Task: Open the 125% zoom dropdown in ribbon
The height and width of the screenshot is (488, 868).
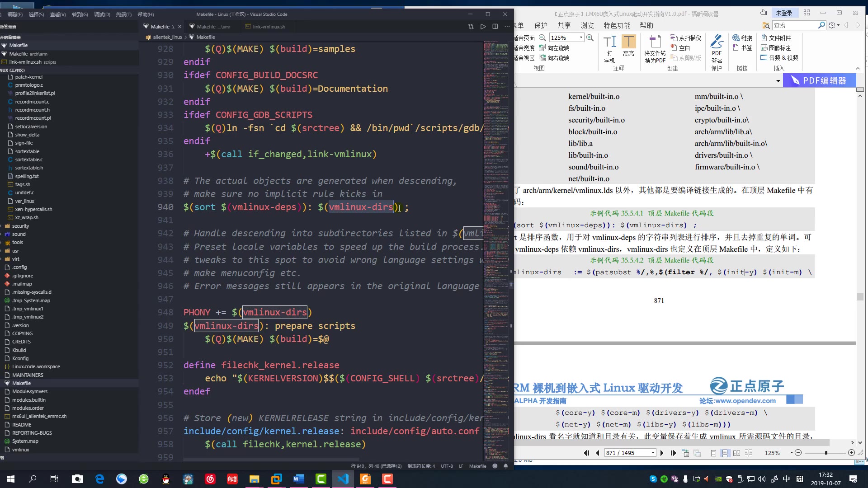Action: coord(581,38)
